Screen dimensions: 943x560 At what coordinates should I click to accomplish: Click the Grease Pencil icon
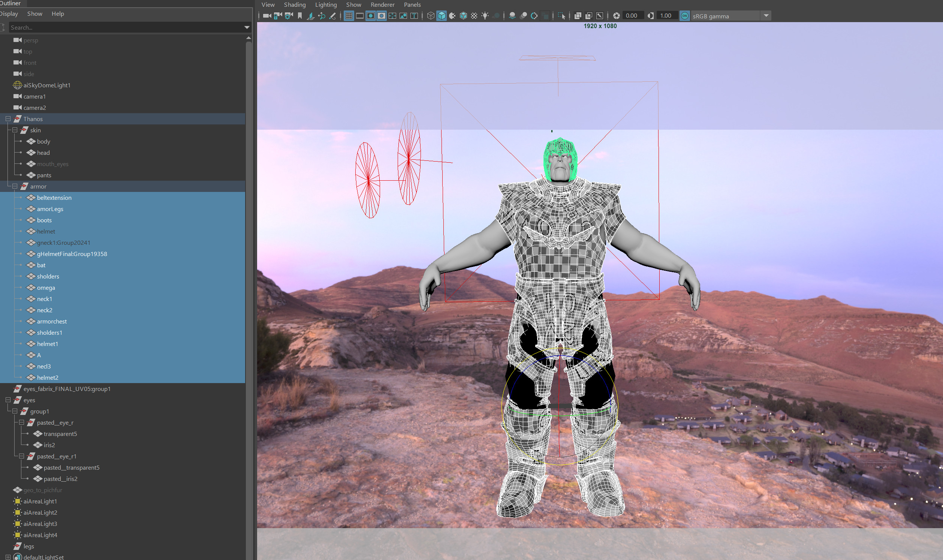[332, 16]
